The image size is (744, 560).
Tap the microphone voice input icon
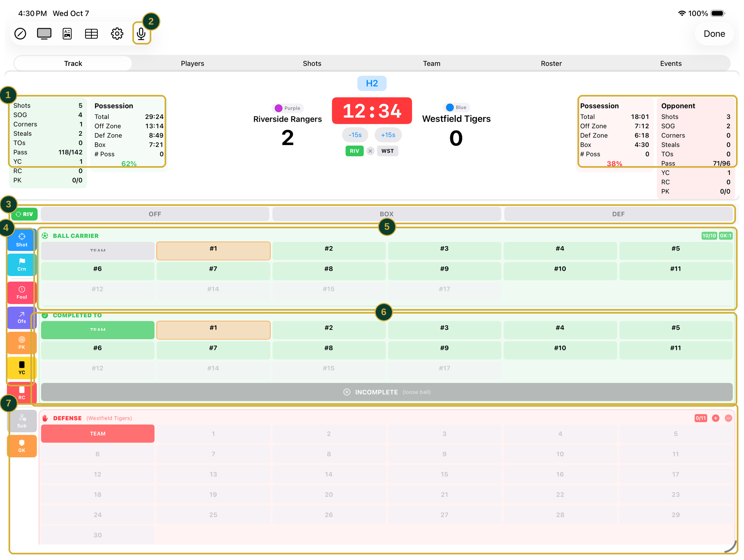click(141, 34)
